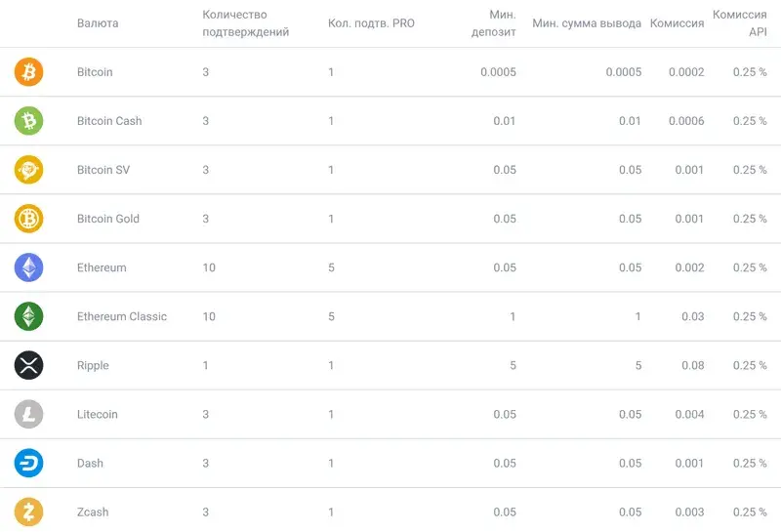The image size is (781, 532).
Task: Click the Ripple currency name
Action: [x=93, y=366]
